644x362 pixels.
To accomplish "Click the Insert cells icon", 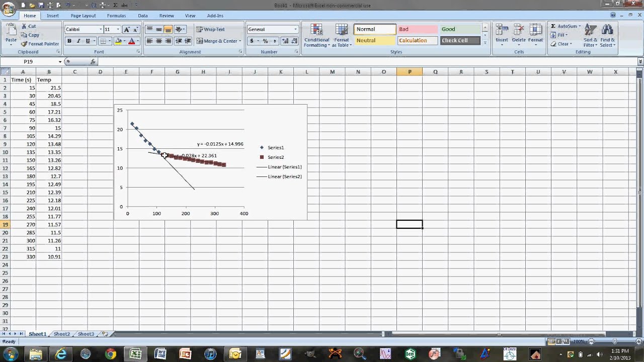I will (x=502, y=30).
